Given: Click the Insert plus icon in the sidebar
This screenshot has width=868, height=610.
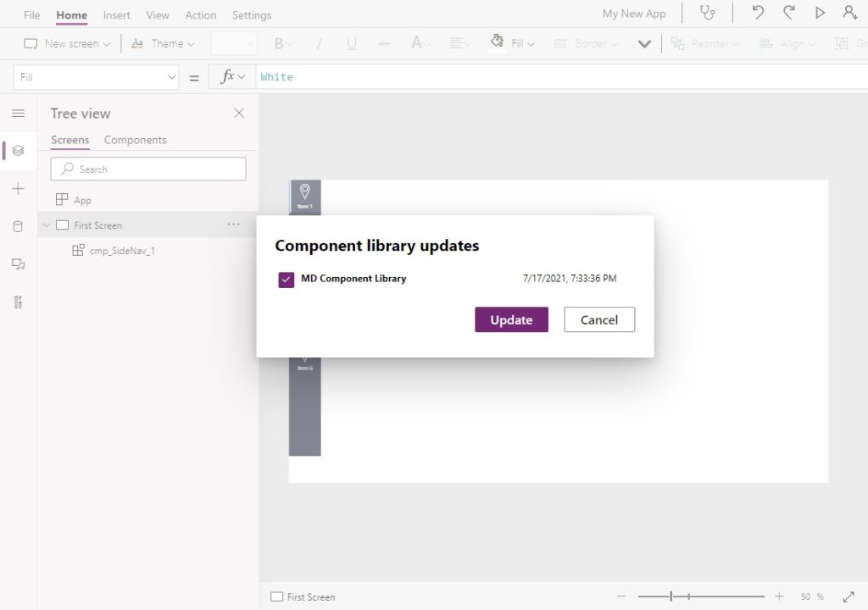Looking at the screenshot, I should [x=19, y=189].
